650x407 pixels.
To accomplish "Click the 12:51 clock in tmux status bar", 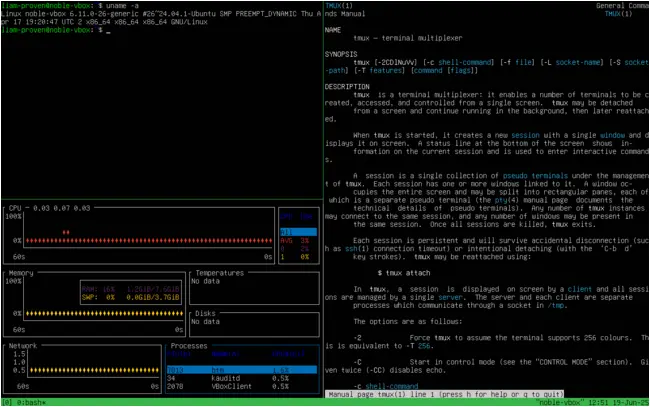I will (x=597, y=402).
